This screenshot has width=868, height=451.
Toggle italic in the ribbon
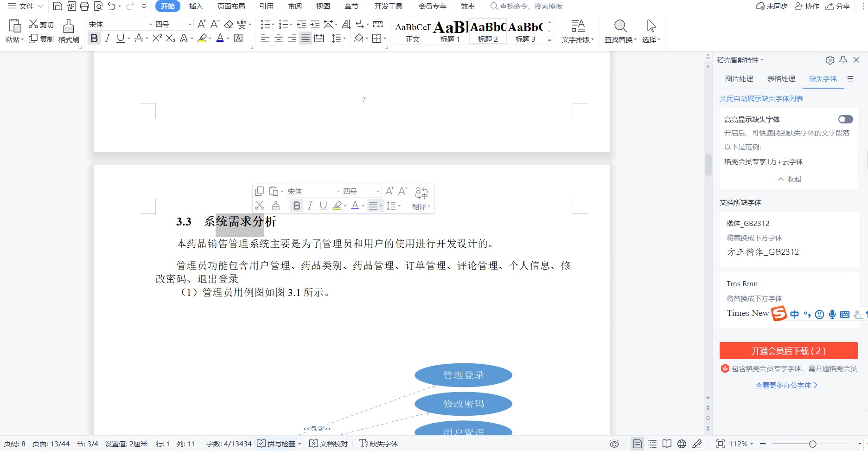click(x=108, y=38)
